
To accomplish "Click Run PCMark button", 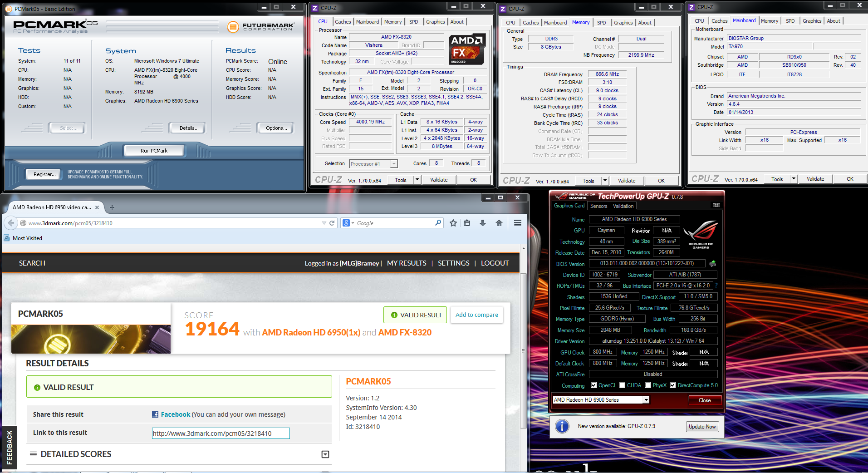I will point(154,151).
